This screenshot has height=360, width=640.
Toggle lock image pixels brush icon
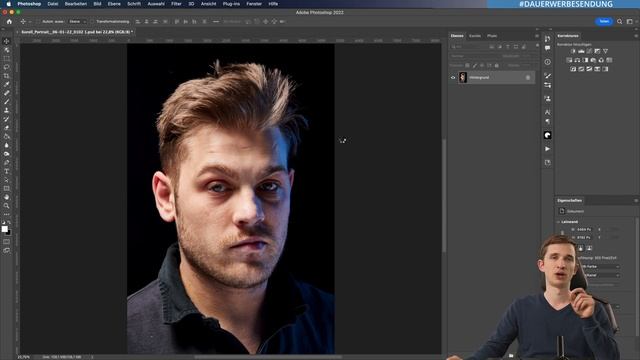[475, 66]
